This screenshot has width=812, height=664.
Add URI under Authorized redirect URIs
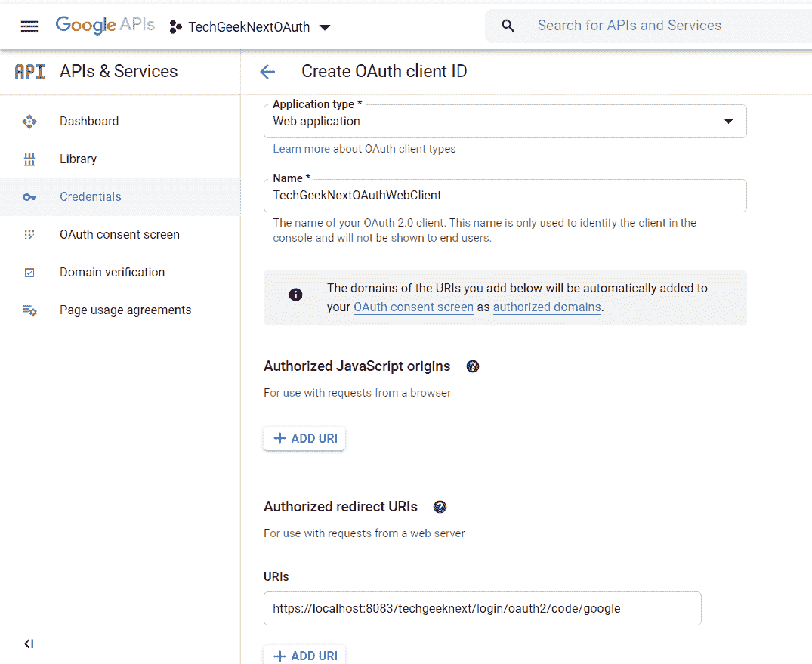click(304, 656)
